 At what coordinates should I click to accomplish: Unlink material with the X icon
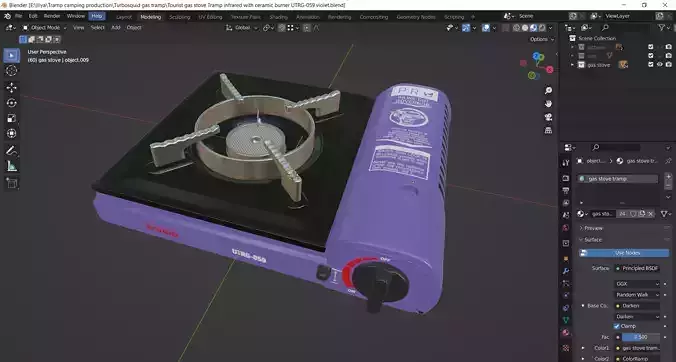click(651, 214)
